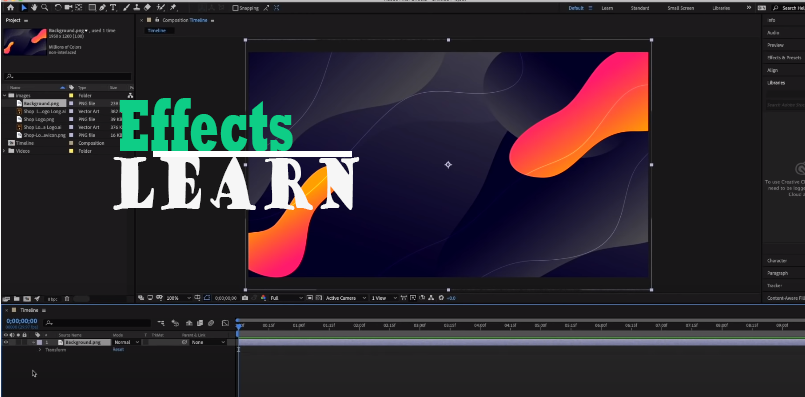Click the purple label color of Background.png layer
805x397 pixels.
click(x=40, y=342)
